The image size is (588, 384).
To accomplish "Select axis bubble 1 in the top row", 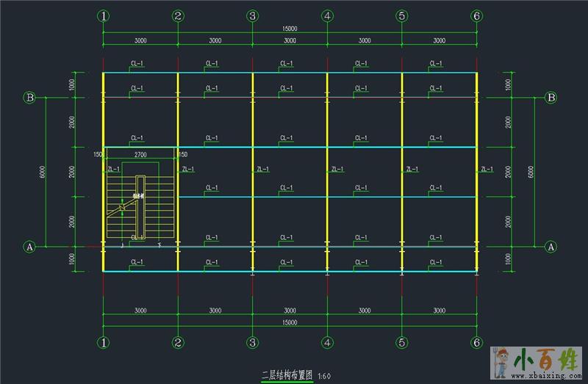I will (104, 15).
